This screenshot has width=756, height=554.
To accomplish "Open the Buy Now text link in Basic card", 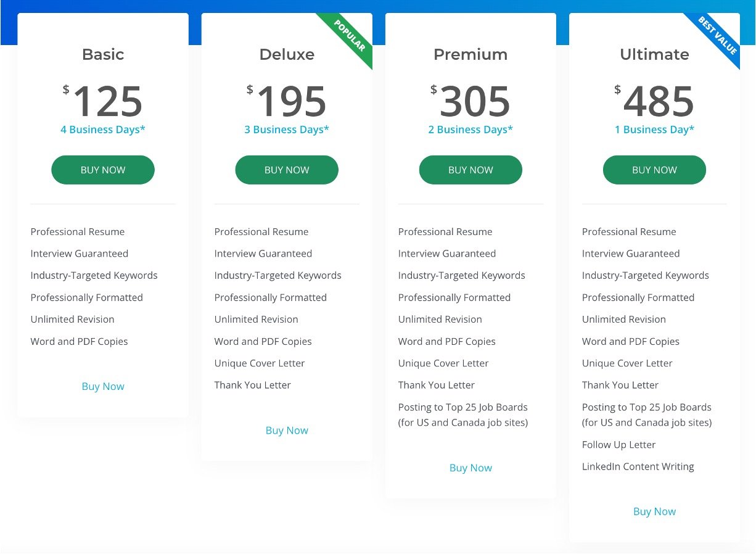I will click(x=103, y=386).
